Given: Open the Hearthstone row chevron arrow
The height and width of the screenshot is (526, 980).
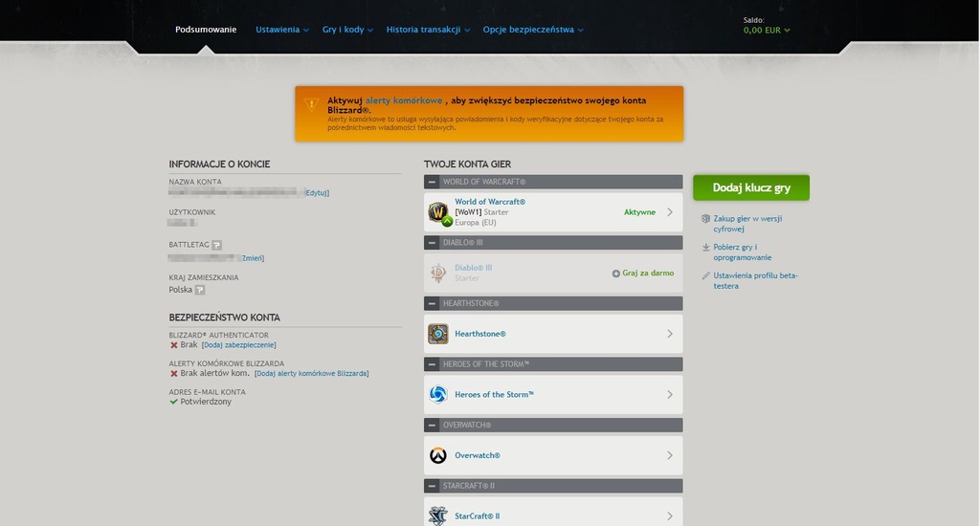Looking at the screenshot, I should (670, 334).
